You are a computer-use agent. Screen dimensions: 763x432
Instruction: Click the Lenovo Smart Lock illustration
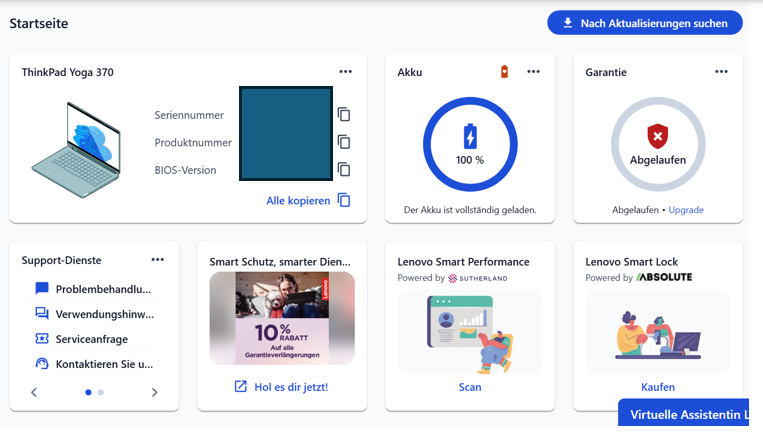[x=658, y=333]
